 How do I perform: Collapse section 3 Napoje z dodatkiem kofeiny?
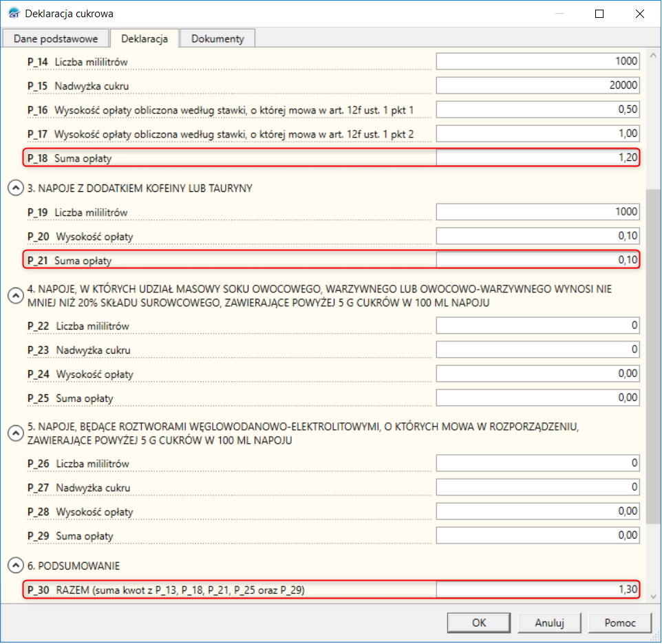click(x=16, y=188)
